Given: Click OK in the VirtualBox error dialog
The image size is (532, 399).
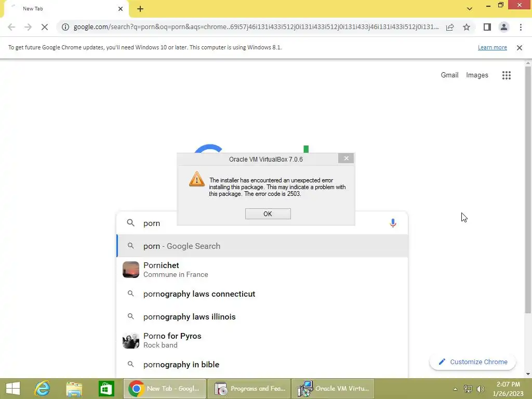Looking at the screenshot, I should (268, 214).
